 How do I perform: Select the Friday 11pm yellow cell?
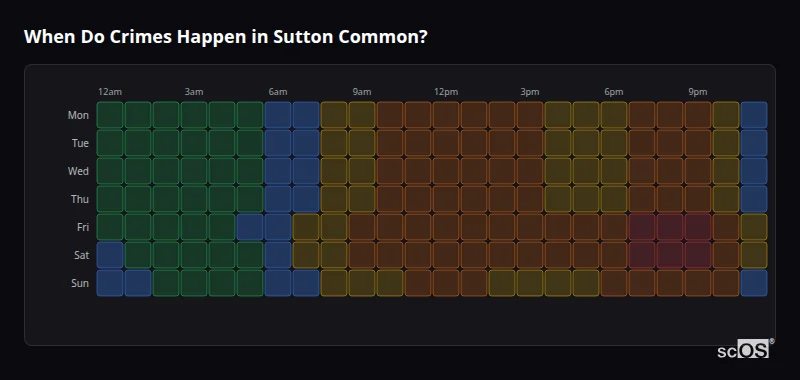[x=754, y=226]
